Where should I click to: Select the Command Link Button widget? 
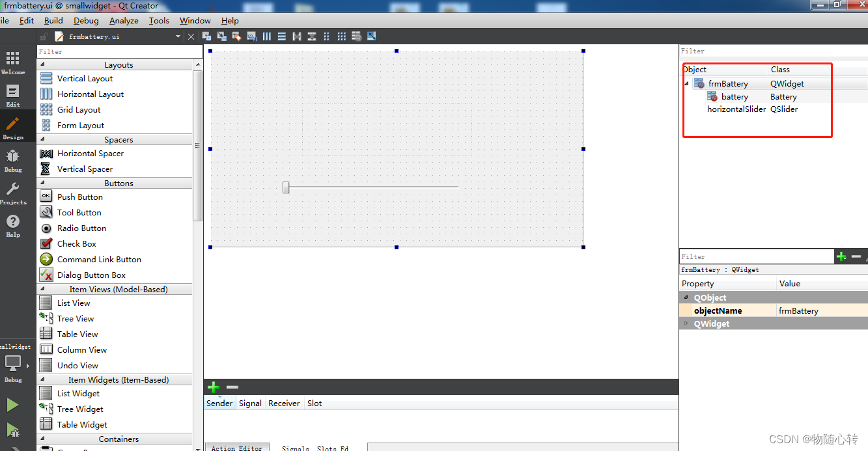coord(99,259)
